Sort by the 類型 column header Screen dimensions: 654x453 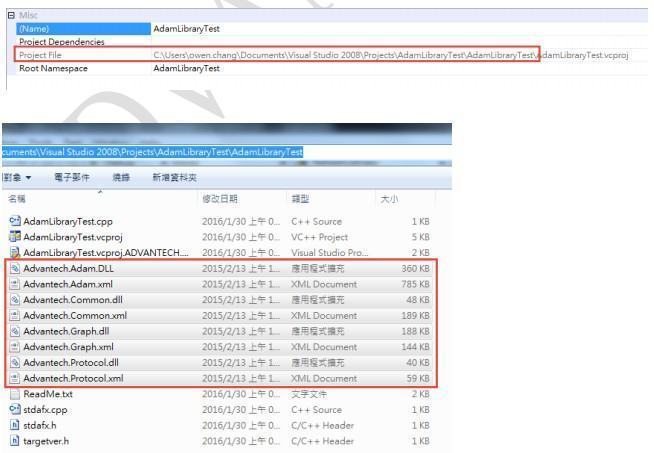point(300,199)
